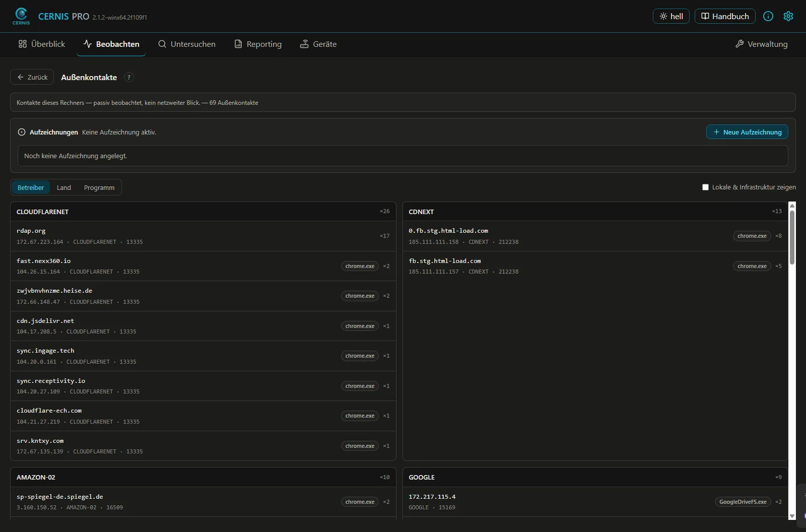Group contacts by Land

[64, 187]
